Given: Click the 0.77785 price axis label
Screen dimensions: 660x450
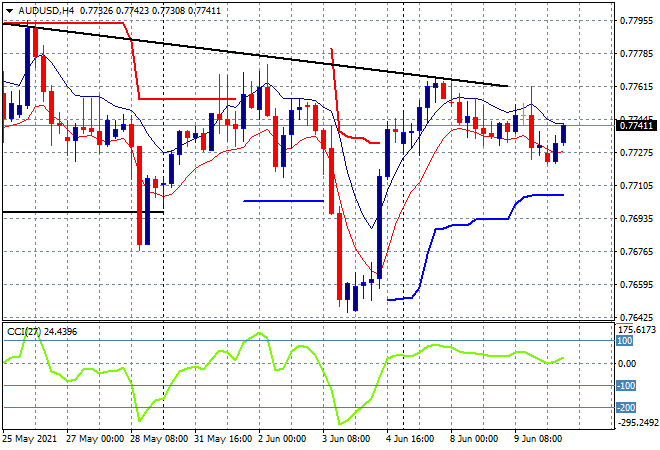Looking at the screenshot, I should 636,53.
